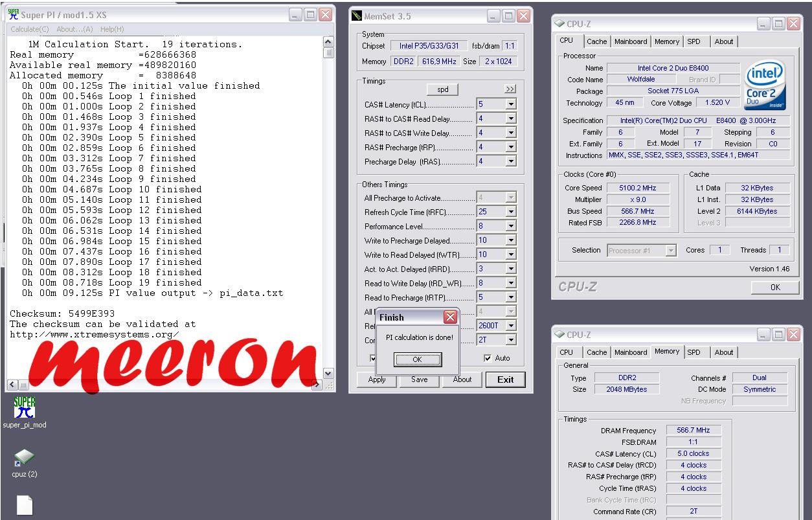Open the RAS# to CAS# Write Delay dropdown

point(511,133)
